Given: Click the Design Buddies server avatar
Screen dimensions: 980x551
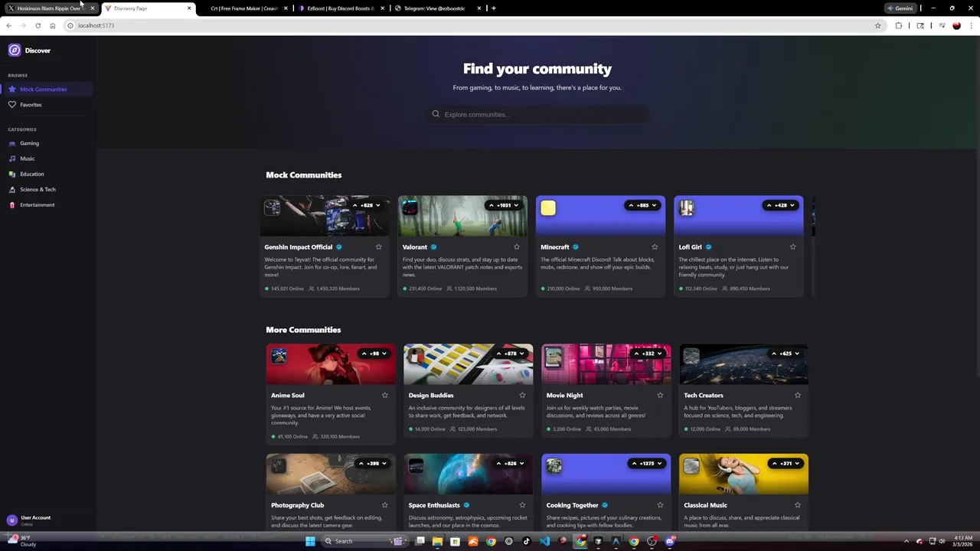Looking at the screenshot, I should (416, 356).
